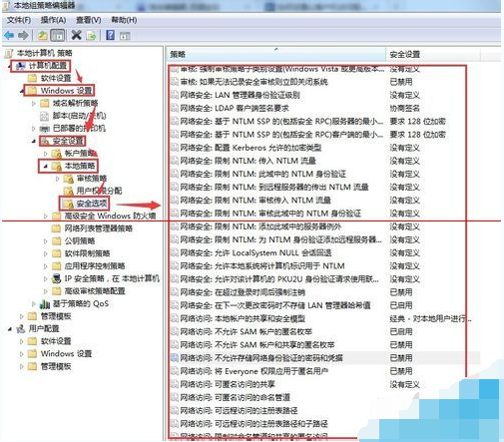The height and width of the screenshot is (442, 504).
Task: Select policy 网络访问: 本地帐户的共享和安全模型
Action: pos(243,318)
